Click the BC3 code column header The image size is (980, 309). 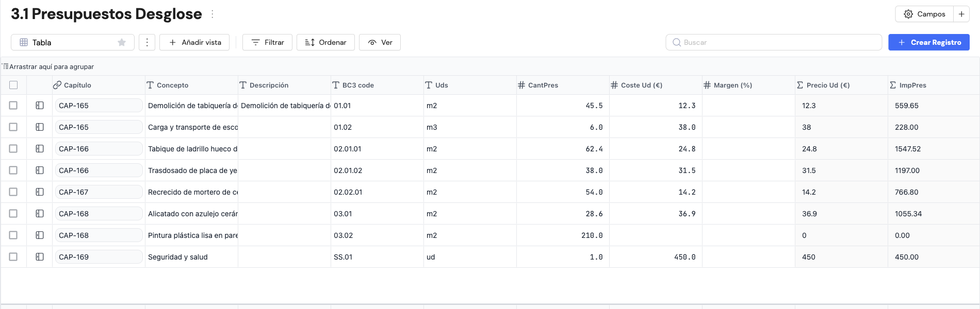click(377, 85)
